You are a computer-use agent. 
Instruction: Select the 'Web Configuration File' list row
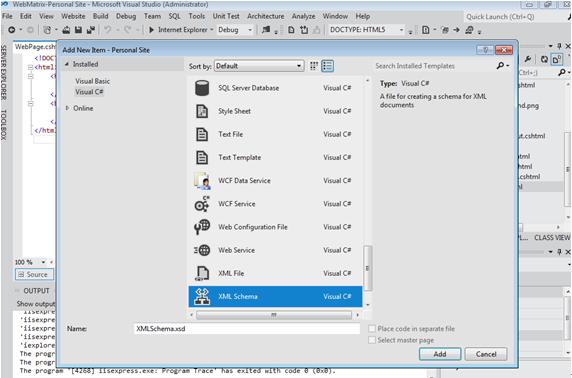click(x=275, y=227)
